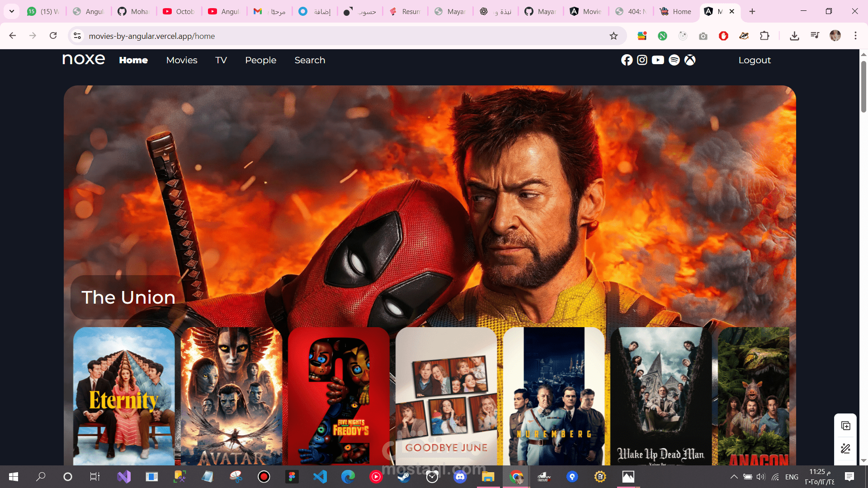
Task: Open the image edit tool in the side panel
Action: (x=845, y=449)
